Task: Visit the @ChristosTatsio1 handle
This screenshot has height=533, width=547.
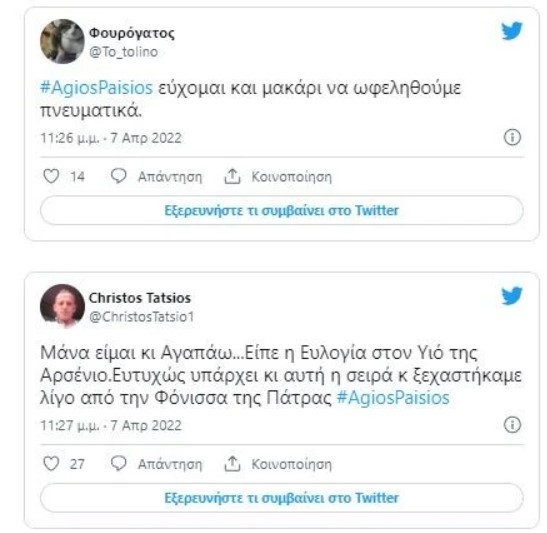Action: click(142, 317)
